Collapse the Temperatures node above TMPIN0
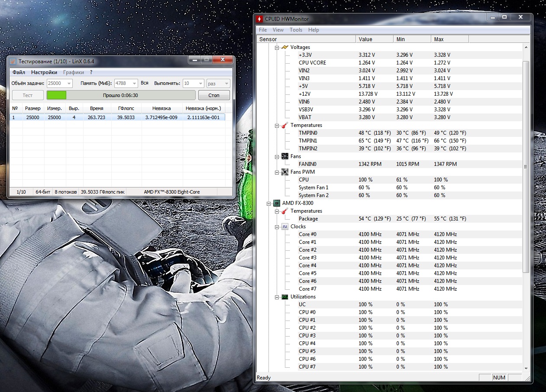The image size is (546, 392). (277, 125)
